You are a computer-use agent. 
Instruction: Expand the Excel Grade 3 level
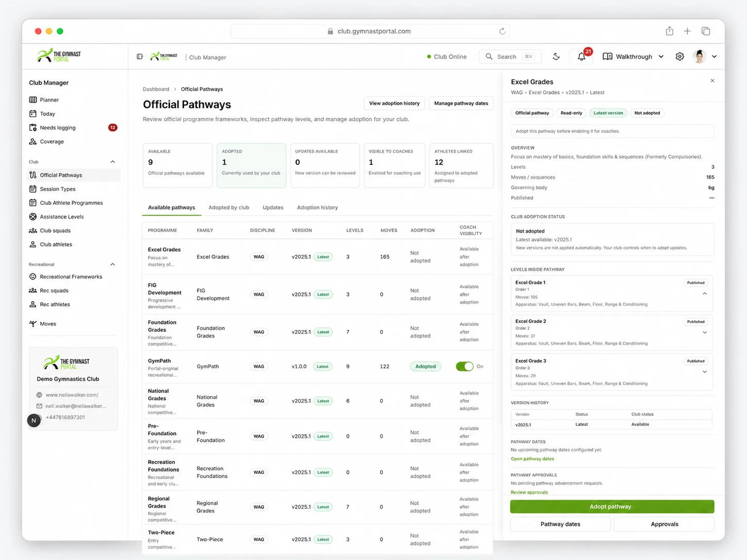tap(705, 372)
